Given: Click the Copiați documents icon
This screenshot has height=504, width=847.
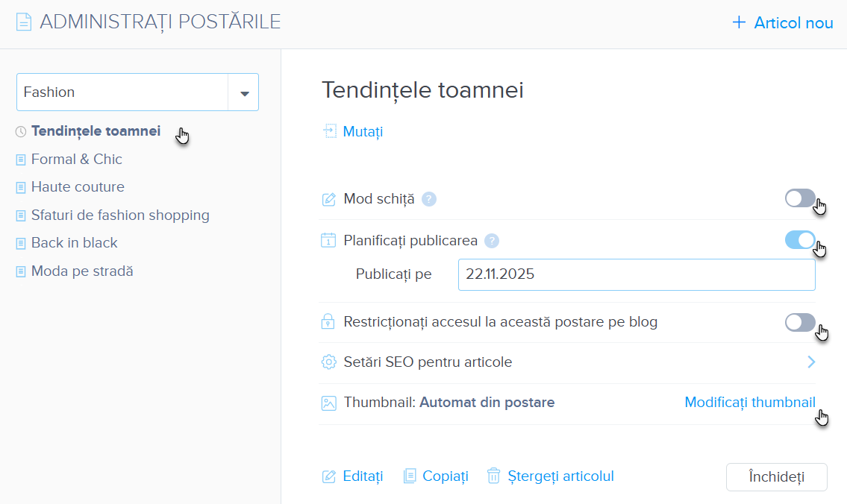Looking at the screenshot, I should click(x=409, y=476).
